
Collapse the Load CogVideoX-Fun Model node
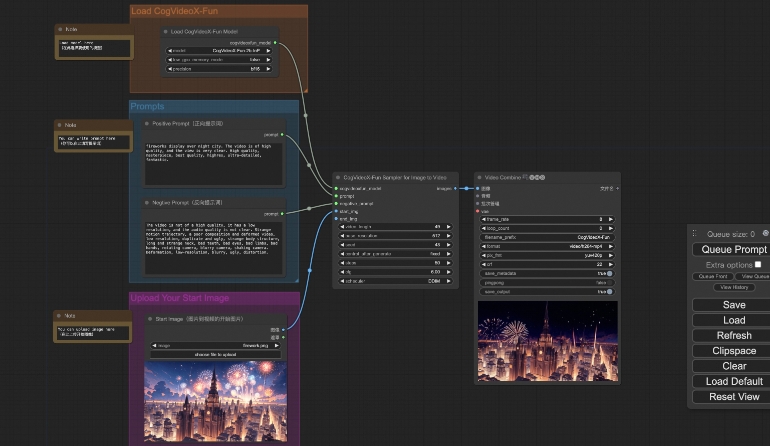(166, 31)
